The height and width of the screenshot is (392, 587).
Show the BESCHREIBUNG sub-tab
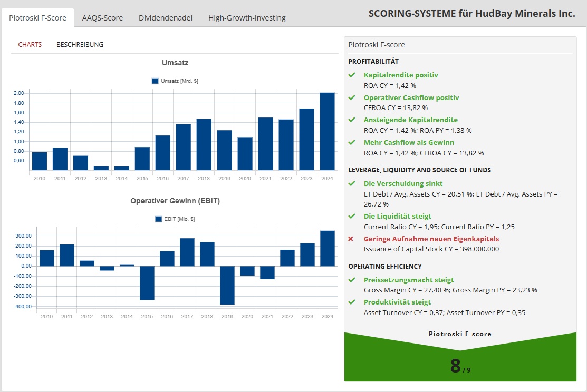(80, 45)
